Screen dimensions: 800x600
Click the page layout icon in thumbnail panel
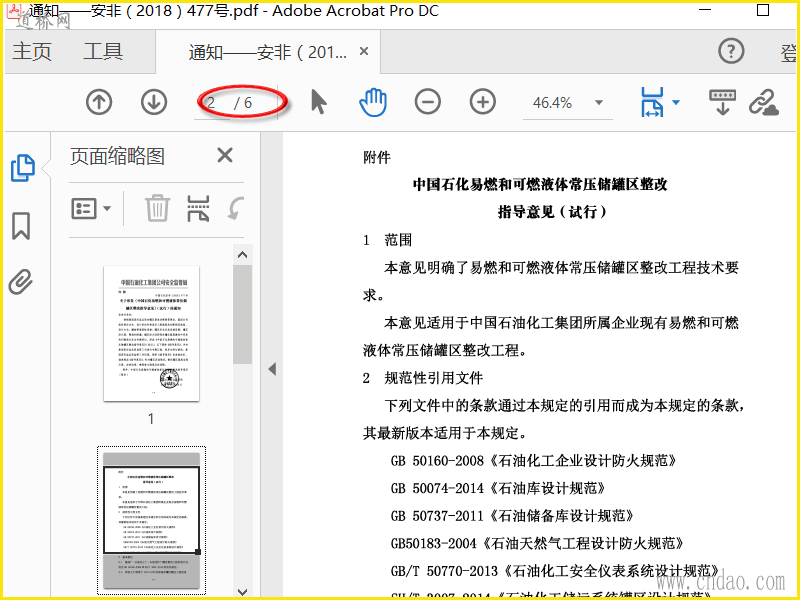198,208
